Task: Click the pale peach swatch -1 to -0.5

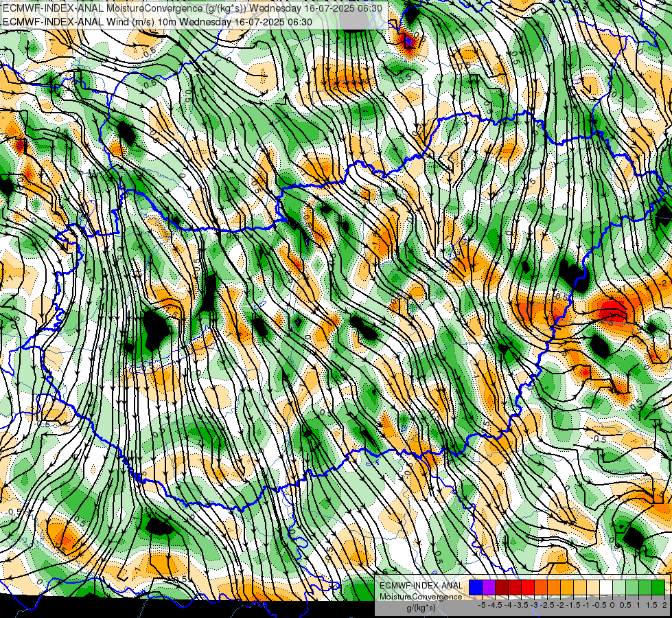Action: coord(593,587)
